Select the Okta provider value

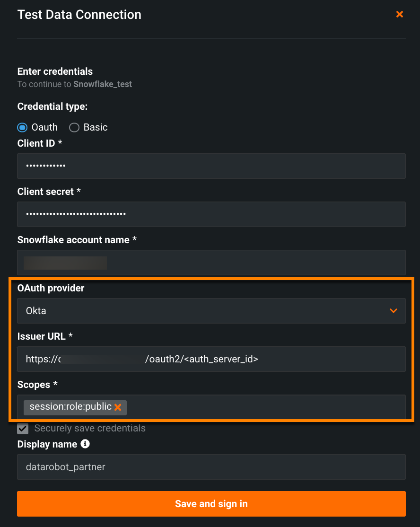[x=36, y=311]
